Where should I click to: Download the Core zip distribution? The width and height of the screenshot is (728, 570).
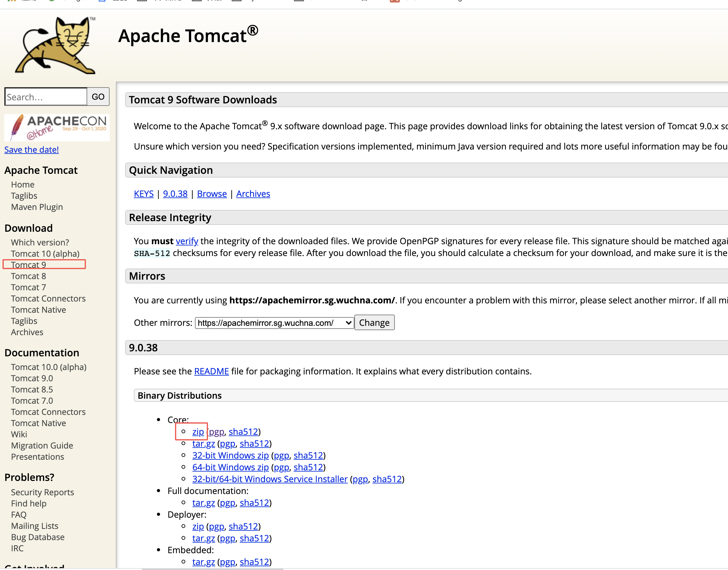(198, 432)
